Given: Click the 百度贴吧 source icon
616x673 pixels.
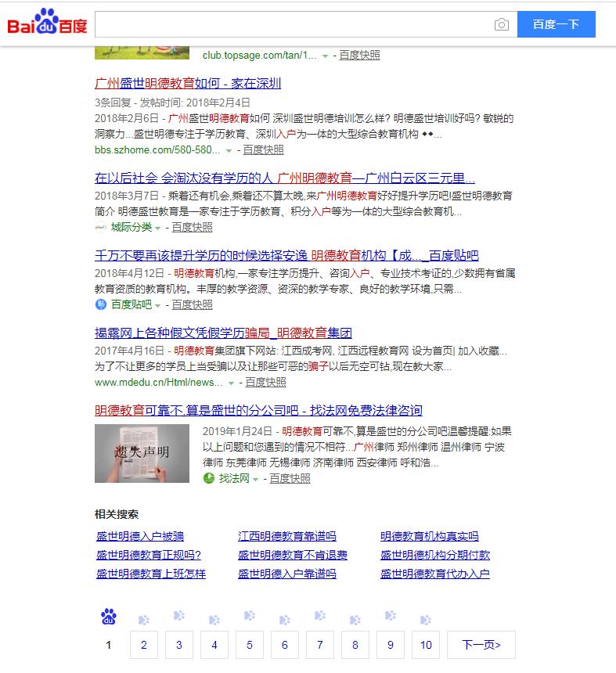Looking at the screenshot, I should (101, 304).
